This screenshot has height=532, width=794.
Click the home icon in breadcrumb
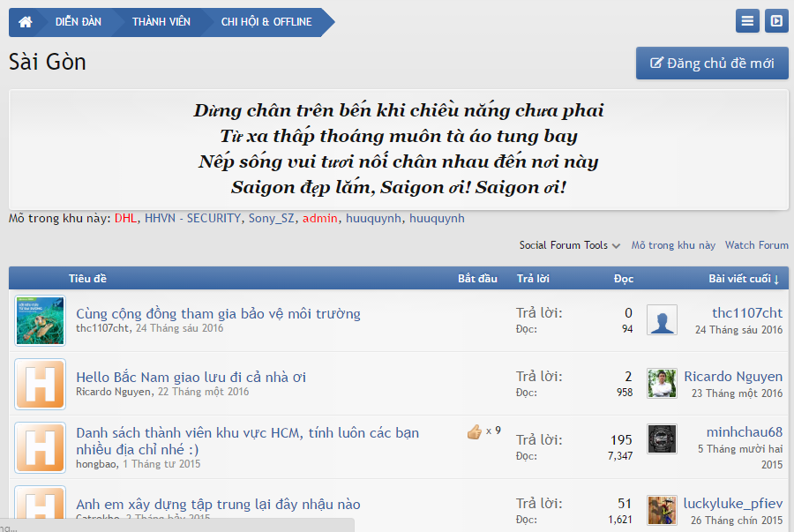coord(26,22)
